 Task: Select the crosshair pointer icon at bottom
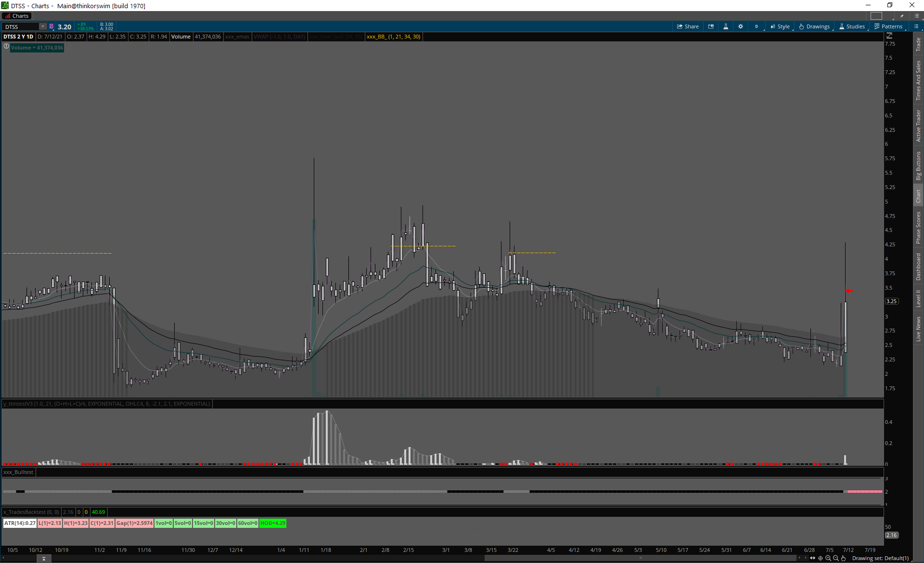(x=821, y=558)
